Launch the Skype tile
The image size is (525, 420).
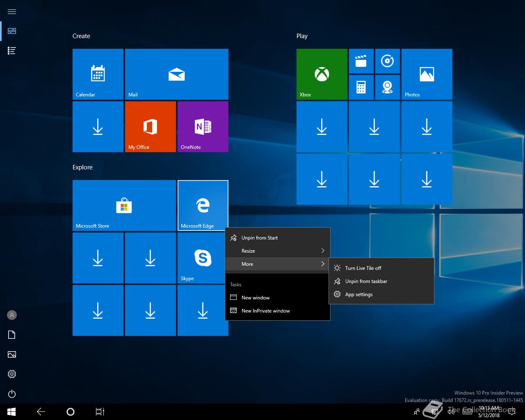[203, 258]
